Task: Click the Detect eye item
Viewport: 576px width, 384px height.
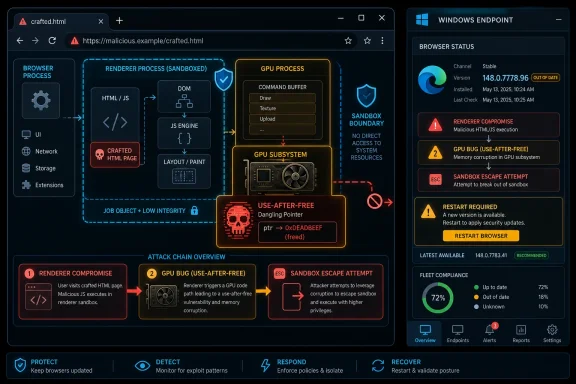Action: [181, 366]
